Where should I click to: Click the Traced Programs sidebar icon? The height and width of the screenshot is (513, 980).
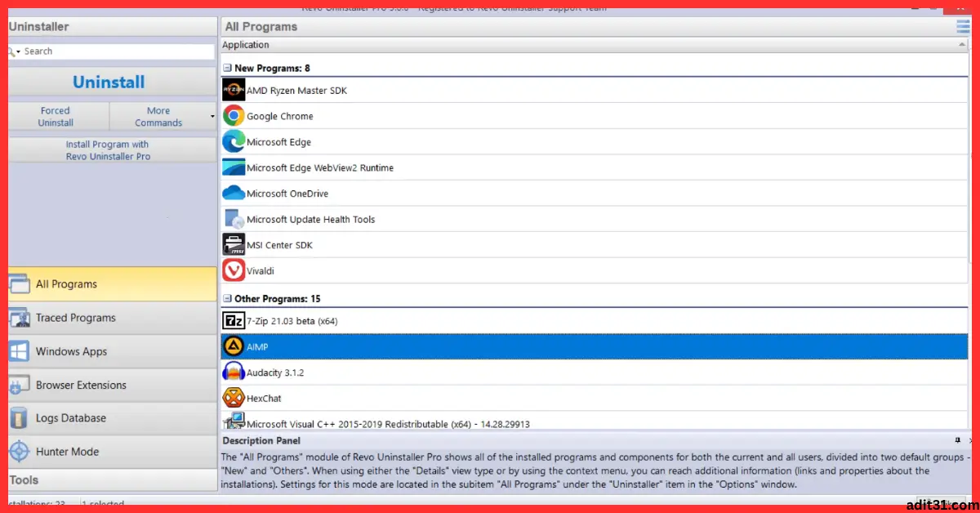20,318
